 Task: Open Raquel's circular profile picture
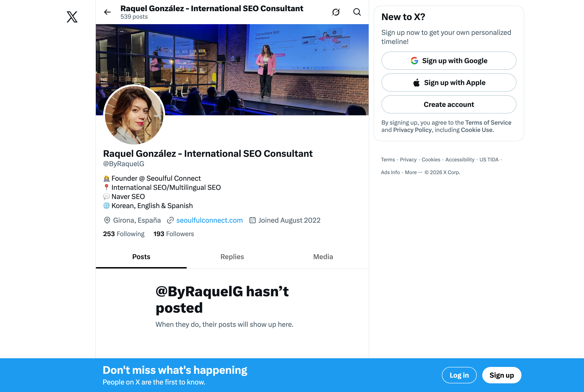coord(134,115)
